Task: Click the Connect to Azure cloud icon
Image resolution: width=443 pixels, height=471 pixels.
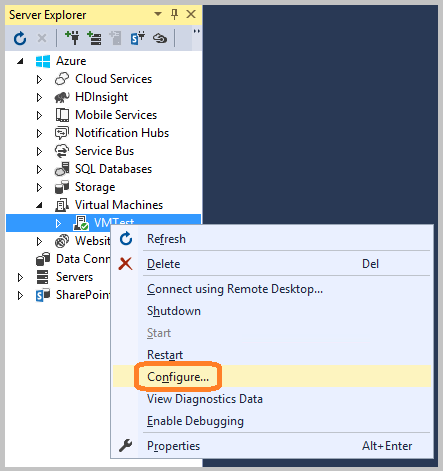Action: click(160, 38)
